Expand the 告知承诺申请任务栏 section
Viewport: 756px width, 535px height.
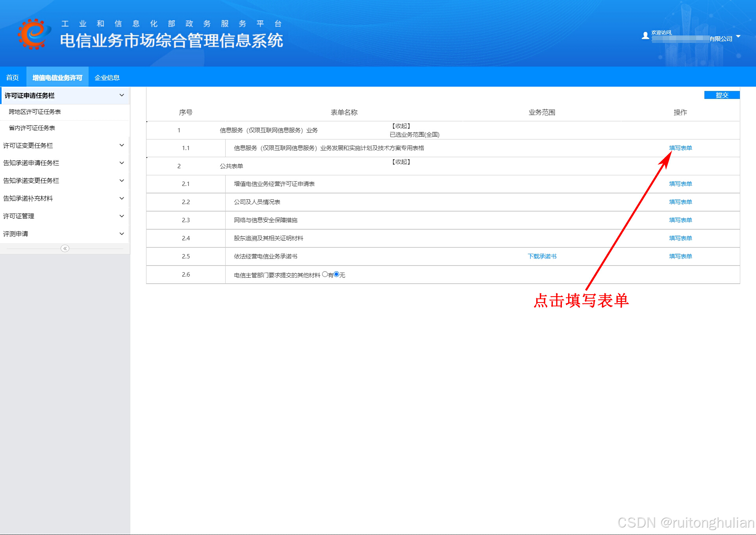point(122,163)
